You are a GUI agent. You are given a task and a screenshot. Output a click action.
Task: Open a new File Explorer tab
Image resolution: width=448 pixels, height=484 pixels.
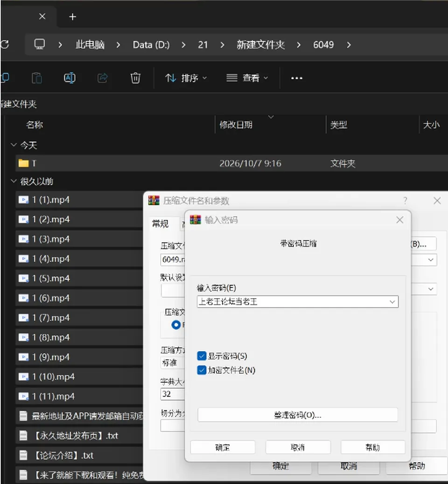point(72,17)
